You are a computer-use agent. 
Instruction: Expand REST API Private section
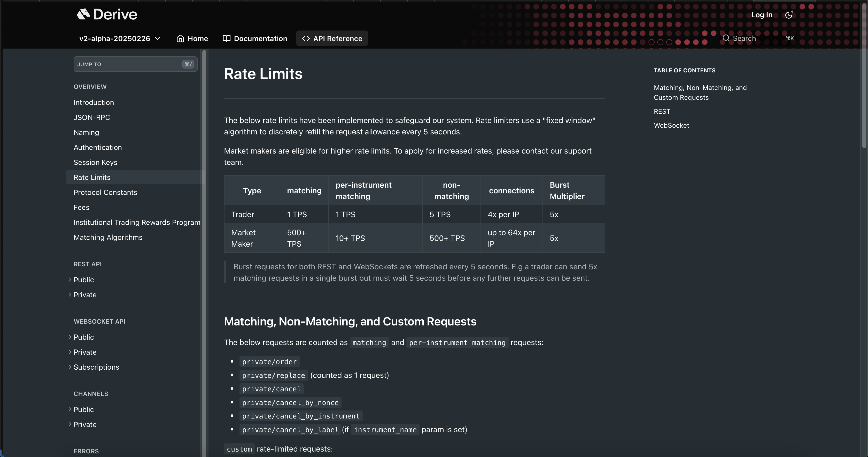click(70, 294)
